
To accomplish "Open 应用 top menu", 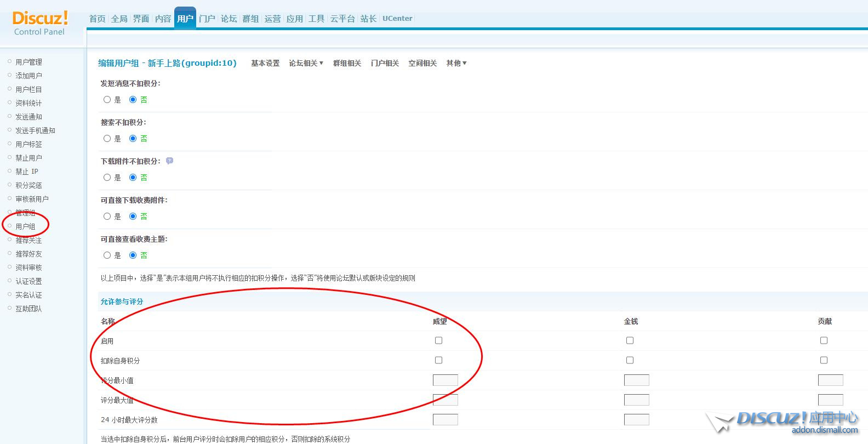I will [295, 19].
